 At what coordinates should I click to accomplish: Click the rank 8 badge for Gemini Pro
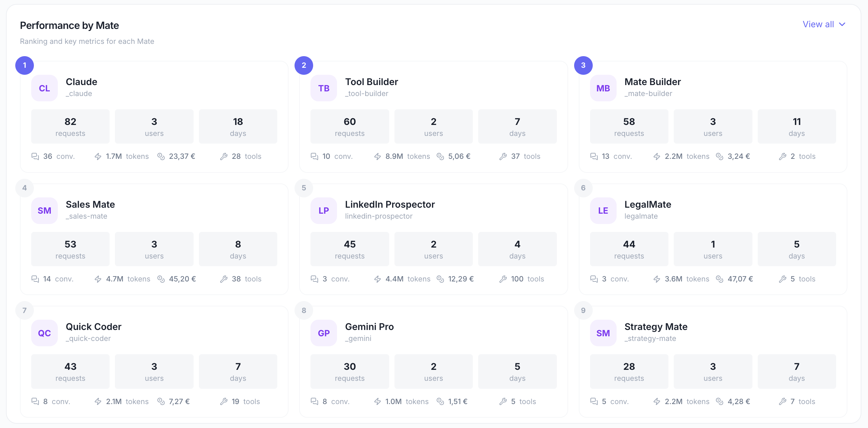point(304,310)
